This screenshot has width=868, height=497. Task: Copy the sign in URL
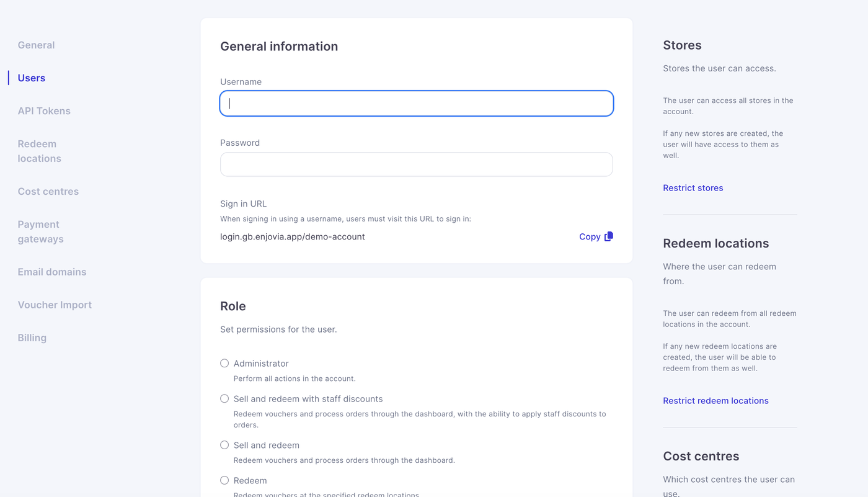(590, 237)
